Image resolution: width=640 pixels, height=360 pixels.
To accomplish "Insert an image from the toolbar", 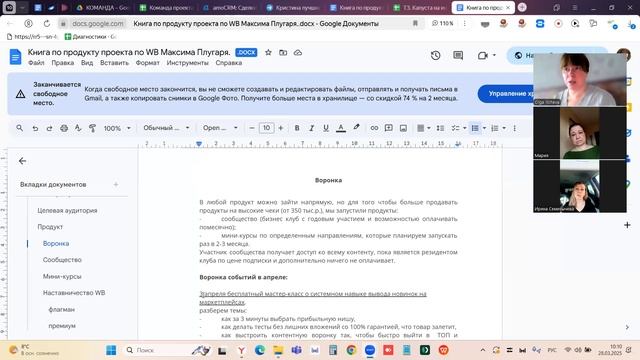I will [x=403, y=128].
